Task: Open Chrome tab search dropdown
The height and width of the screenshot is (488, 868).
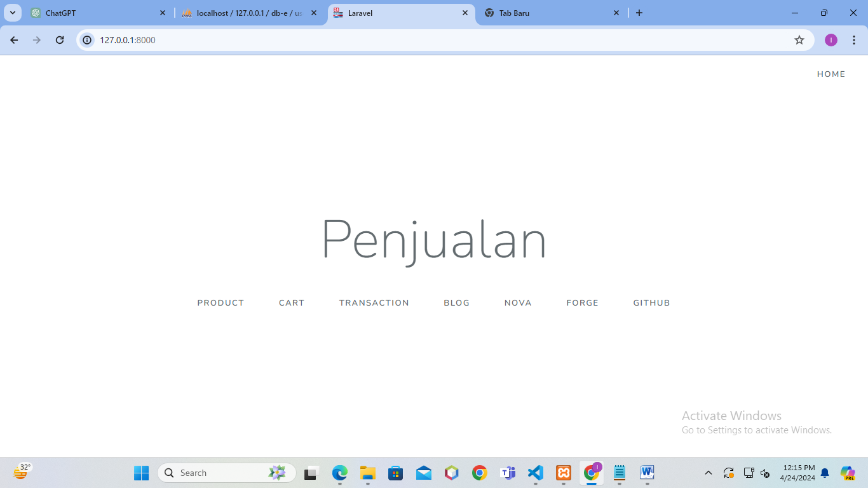Action: [x=11, y=13]
